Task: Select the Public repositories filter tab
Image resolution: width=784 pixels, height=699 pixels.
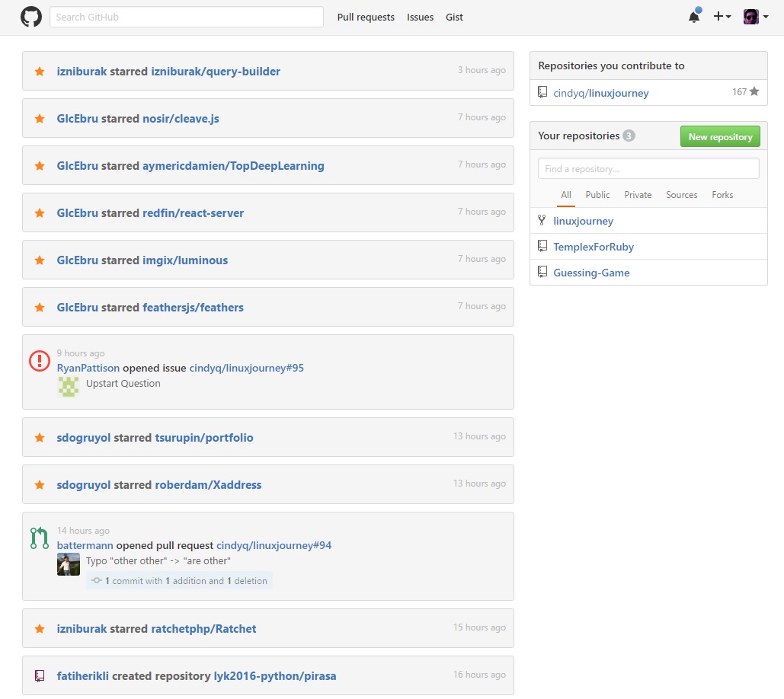Action: point(597,195)
